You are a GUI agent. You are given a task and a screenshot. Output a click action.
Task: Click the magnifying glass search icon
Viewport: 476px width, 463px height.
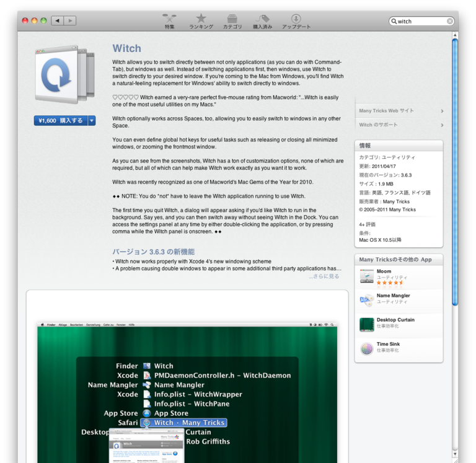394,21
